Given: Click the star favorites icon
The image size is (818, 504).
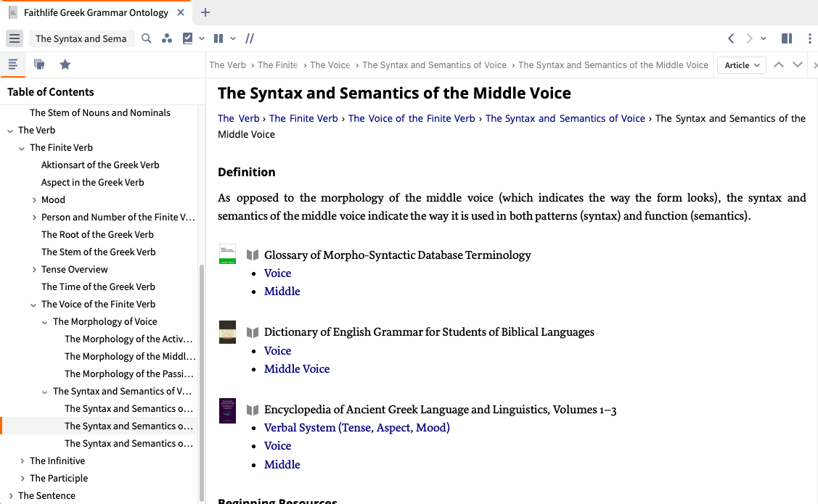Looking at the screenshot, I should click(x=65, y=65).
